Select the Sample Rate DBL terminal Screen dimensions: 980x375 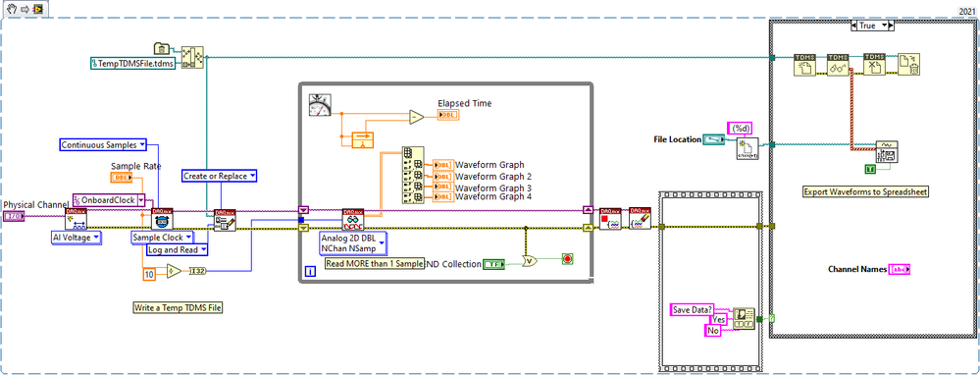click(x=121, y=178)
